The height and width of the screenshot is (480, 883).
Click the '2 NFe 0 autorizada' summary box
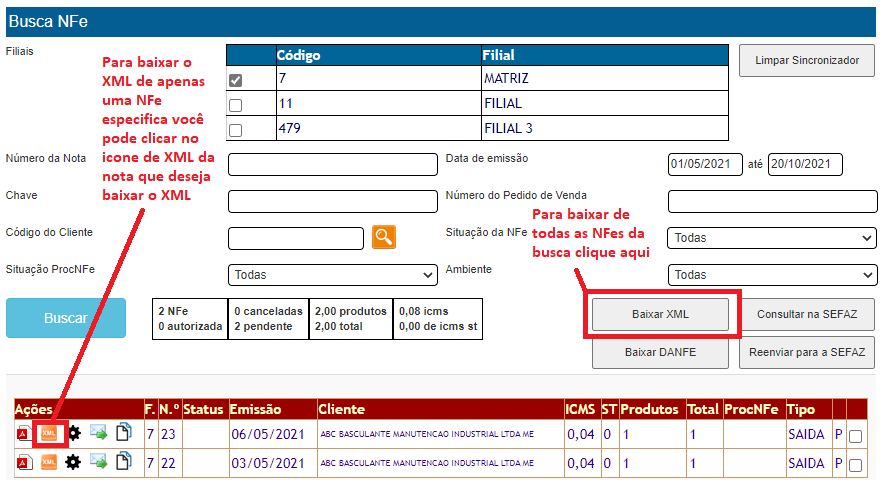[190, 319]
